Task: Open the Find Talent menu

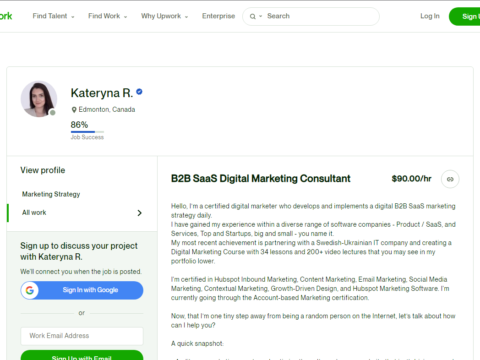Action: (x=53, y=16)
